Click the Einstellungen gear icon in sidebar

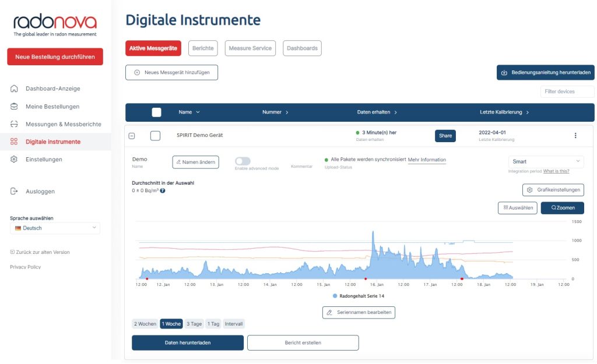[x=14, y=159]
